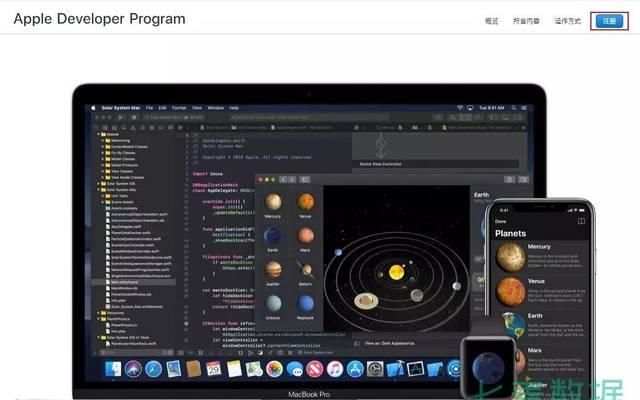This screenshot has width=640, height=400.
Task: Toggle the View as Dark Appearance checkbox
Action: pyautogui.click(x=359, y=343)
